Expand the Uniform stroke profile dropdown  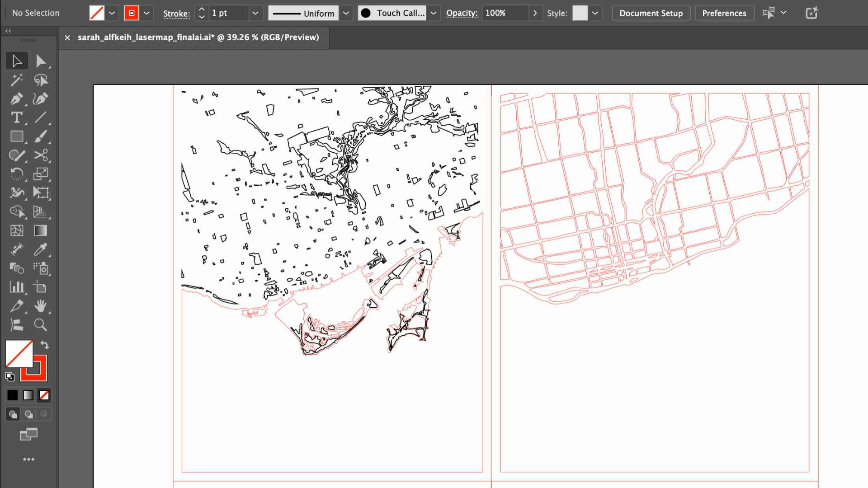pos(346,13)
